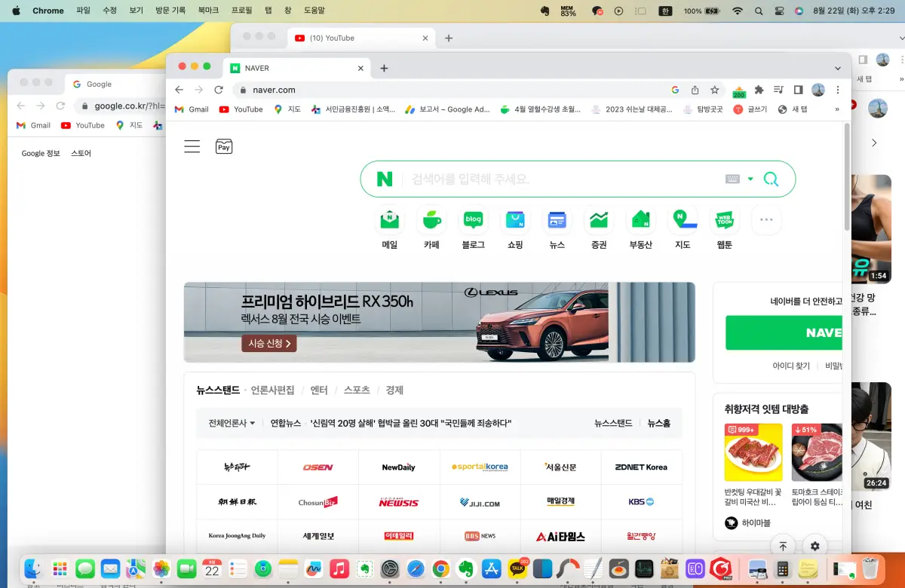905x588 pixels.
Task: Expand the 전체언론사 dropdown
Action: click(232, 424)
